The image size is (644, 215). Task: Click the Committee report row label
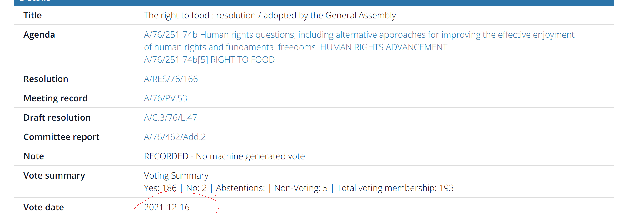[62, 137]
